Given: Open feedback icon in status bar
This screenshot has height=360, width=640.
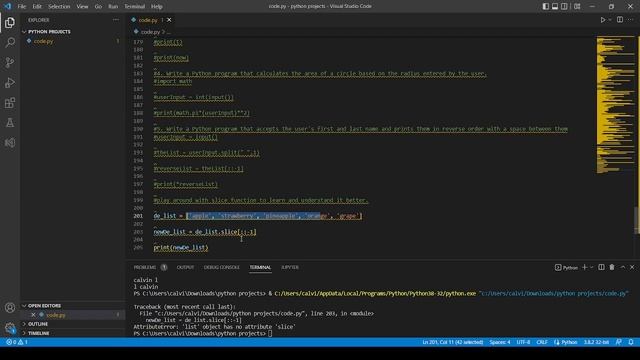Looking at the screenshot, I should tap(619, 342).
